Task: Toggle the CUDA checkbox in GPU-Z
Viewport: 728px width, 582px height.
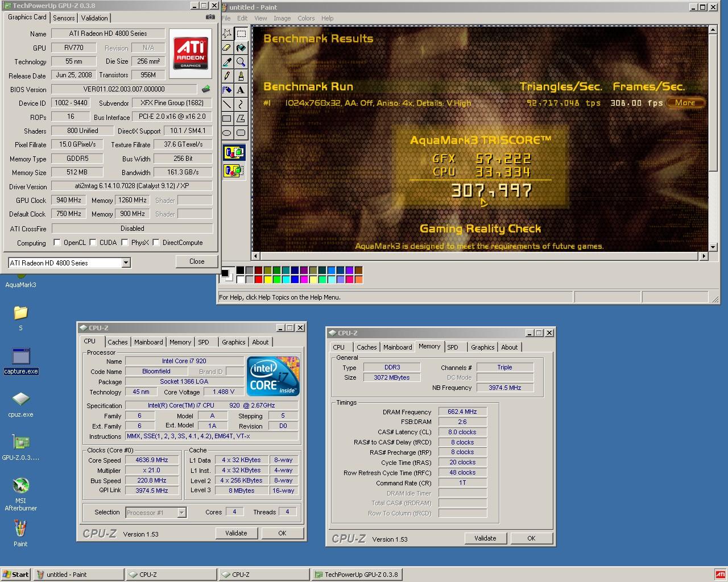Action: [93, 243]
